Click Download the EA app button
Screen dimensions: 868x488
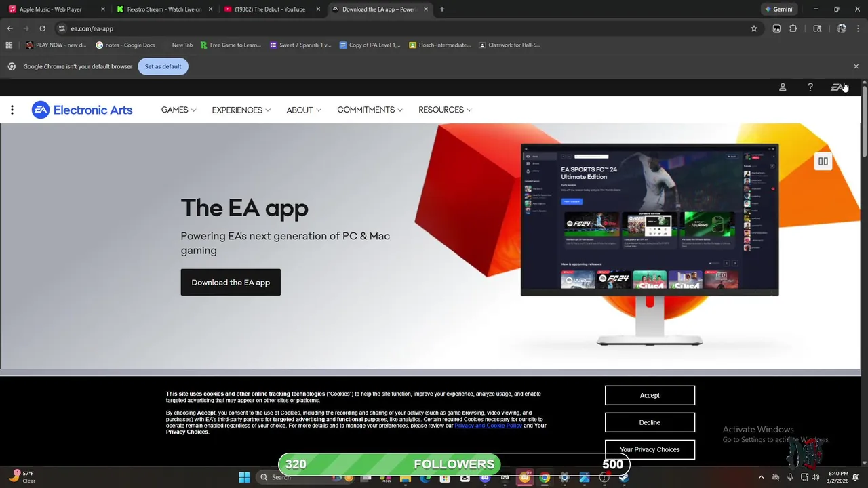(231, 282)
